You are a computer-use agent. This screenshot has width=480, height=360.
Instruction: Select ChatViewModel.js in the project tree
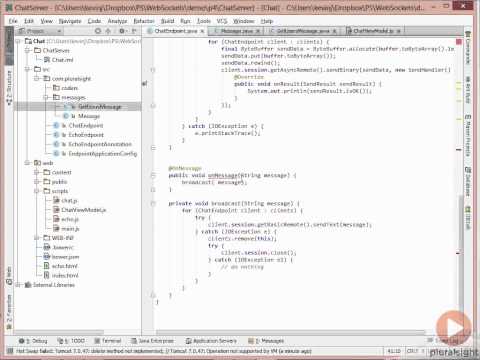point(80,210)
